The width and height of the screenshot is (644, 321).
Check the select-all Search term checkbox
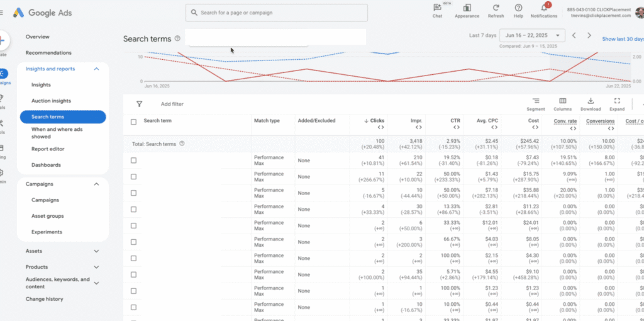(133, 121)
